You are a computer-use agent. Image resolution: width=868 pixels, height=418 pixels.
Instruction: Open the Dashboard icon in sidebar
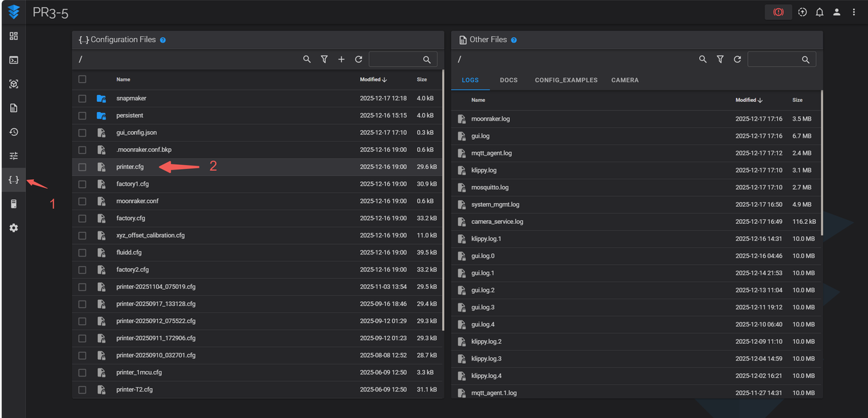point(14,36)
